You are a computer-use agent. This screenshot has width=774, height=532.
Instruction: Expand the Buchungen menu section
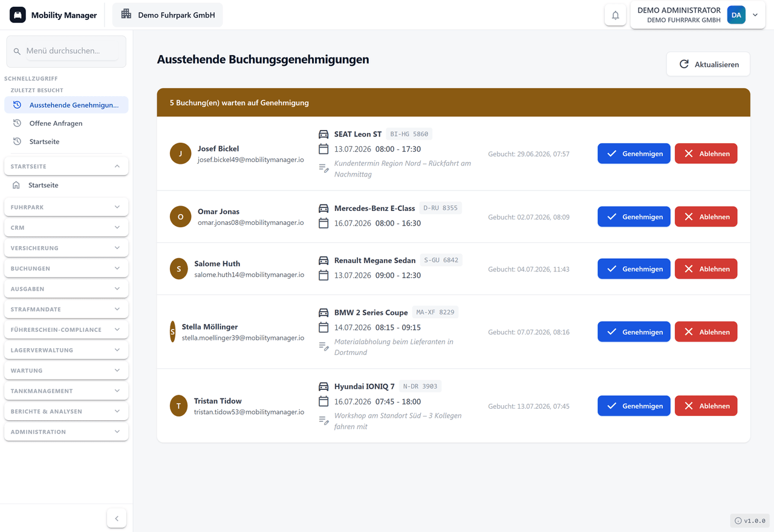coord(67,268)
